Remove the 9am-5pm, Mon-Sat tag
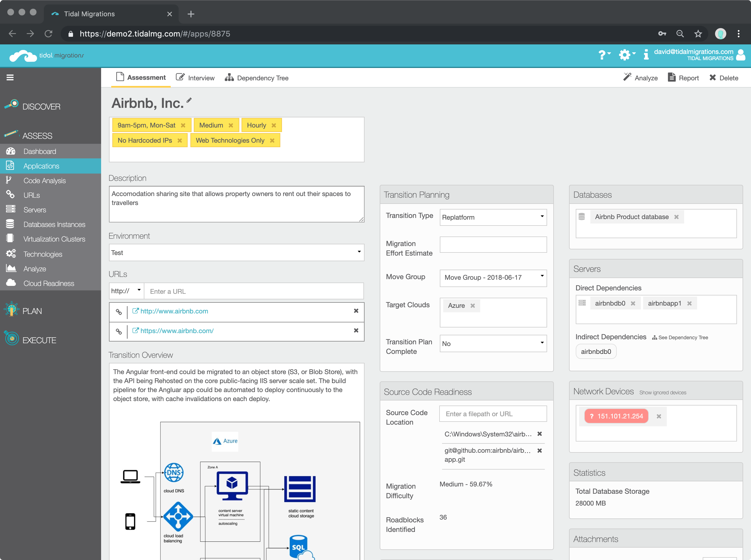This screenshot has height=560, width=751. click(x=183, y=126)
